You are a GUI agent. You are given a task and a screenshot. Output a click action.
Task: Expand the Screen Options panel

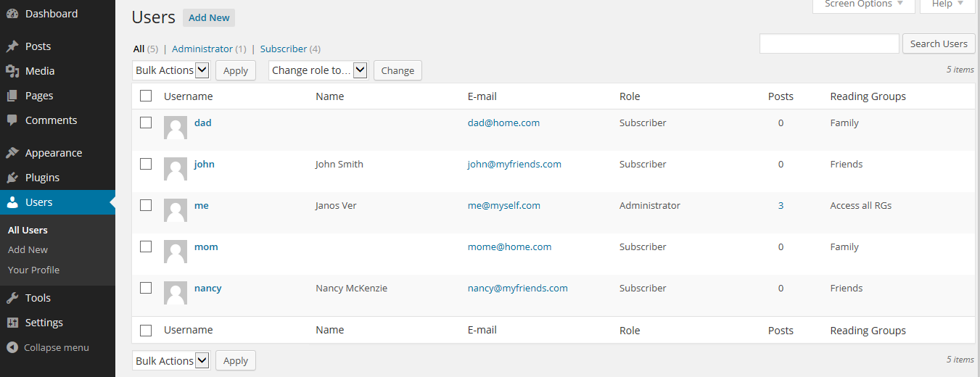click(x=864, y=4)
